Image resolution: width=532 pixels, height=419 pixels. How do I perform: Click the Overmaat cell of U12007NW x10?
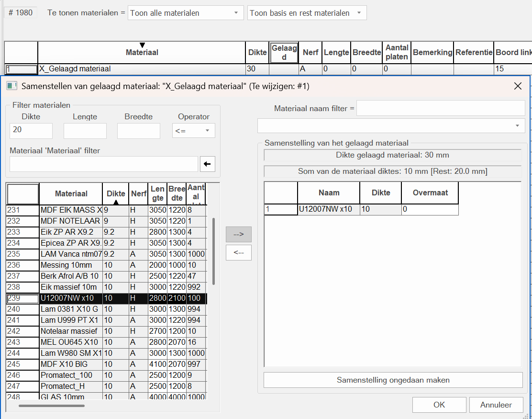[x=429, y=209]
